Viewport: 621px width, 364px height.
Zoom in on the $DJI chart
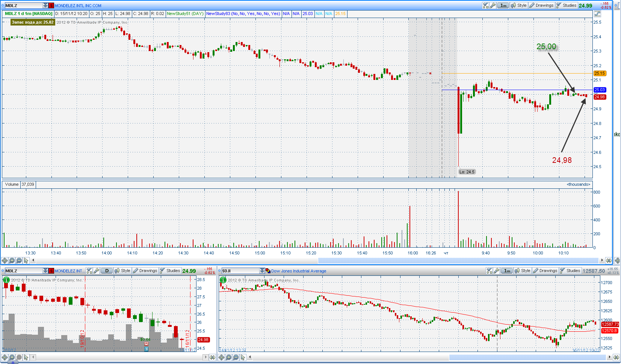[x=229, y=357]
